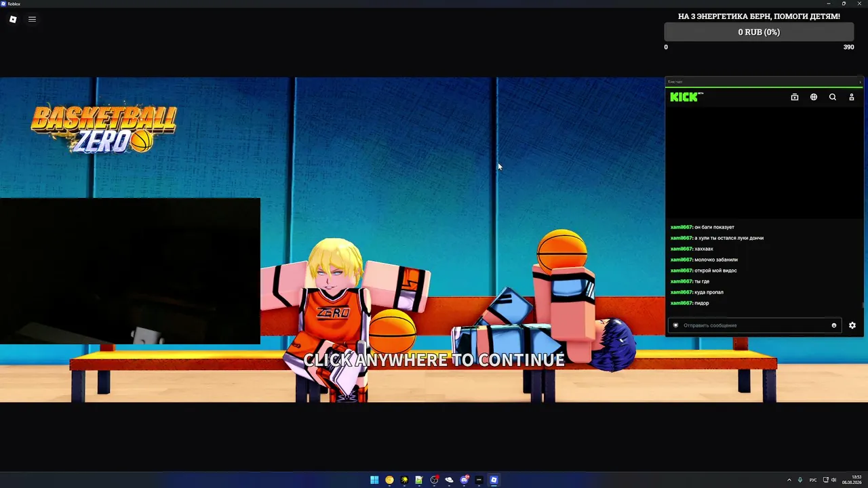Open the emoji picker in chat input

tap(834, 325)
